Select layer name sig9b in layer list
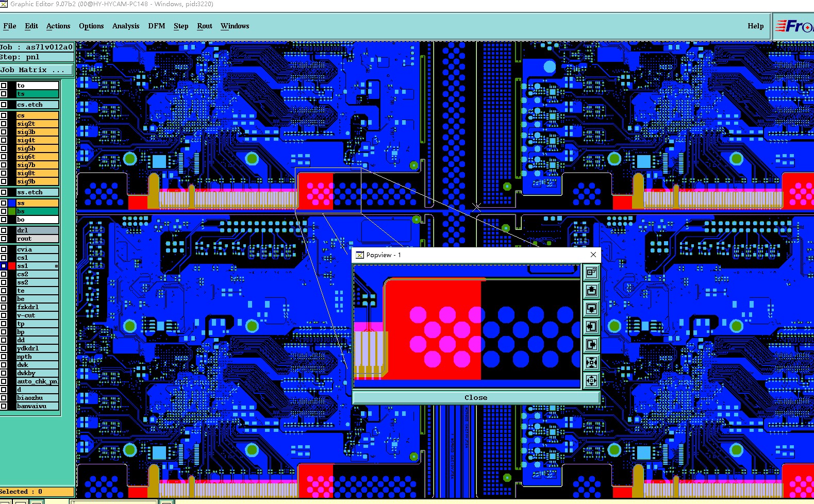This screenshot has width=814, height=504. click(x=37, y=181)
